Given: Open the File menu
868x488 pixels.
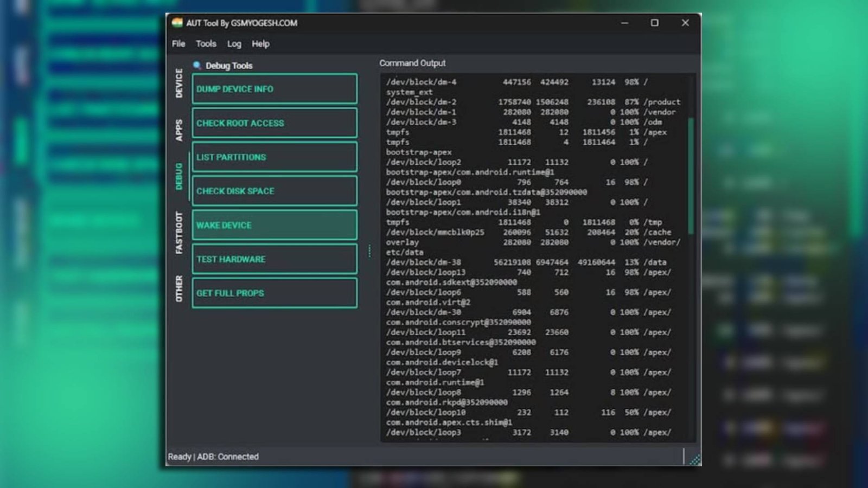Looking at the screenshot, I should [178, 44].
